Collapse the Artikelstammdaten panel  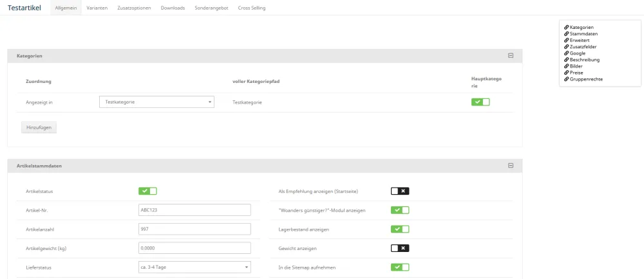(x=511, y=166)
